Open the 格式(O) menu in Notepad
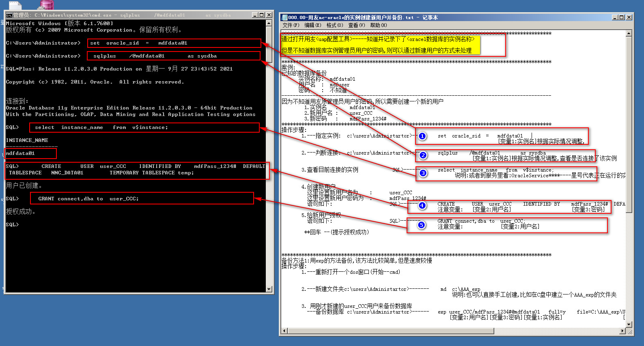This screenshot has height=346, width=644. 334,25
